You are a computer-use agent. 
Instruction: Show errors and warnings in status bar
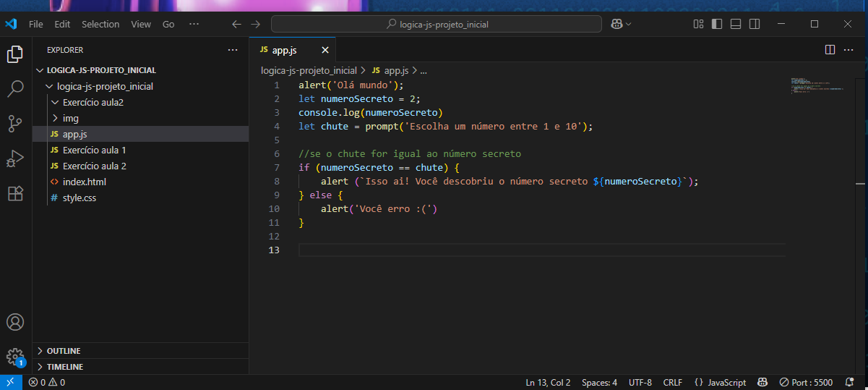point(47,382)
